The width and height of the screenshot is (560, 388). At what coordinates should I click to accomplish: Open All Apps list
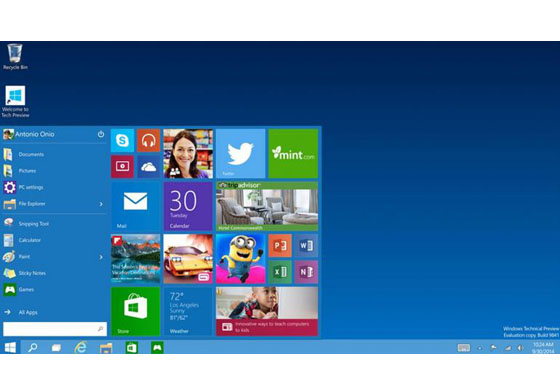tap(28, 312)
